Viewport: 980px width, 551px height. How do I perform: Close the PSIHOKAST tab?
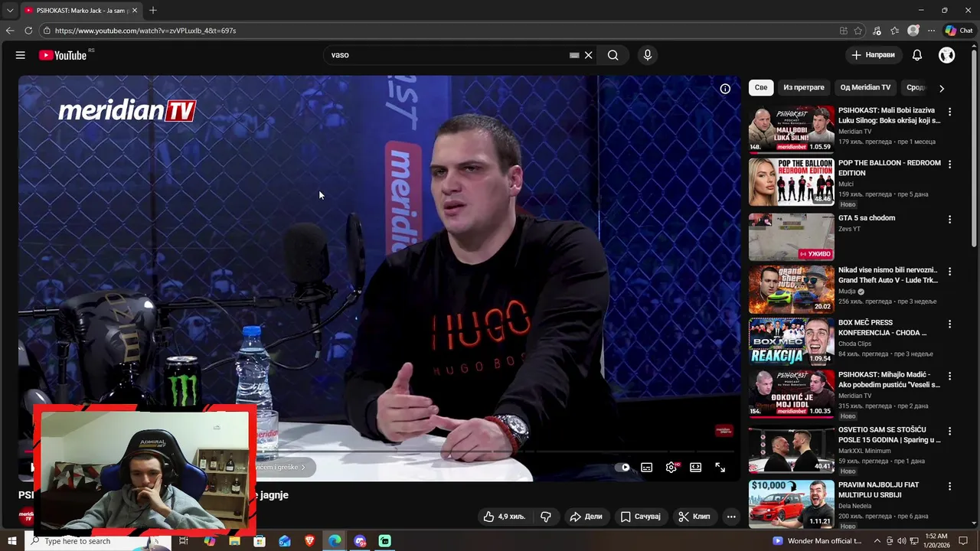click(x=135, y=11)
